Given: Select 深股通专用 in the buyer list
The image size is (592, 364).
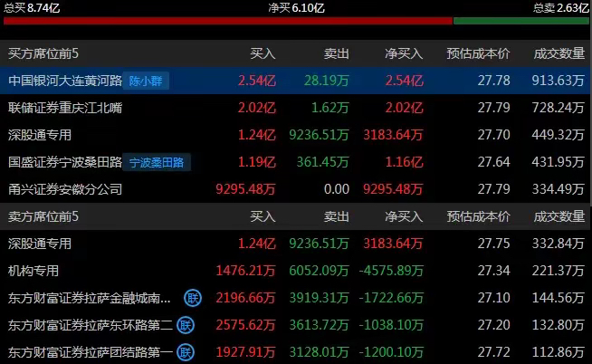Looking at the screenshot, I should [x=40, y=135].
